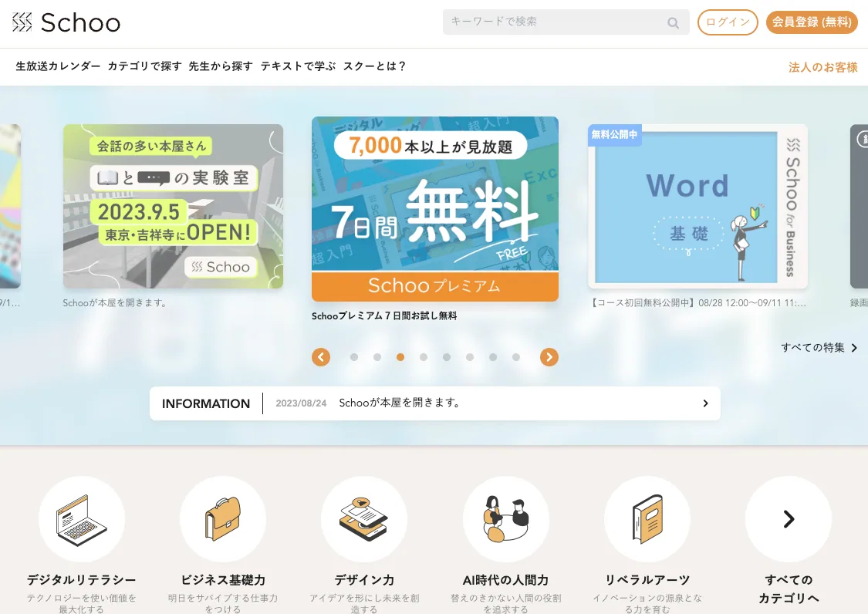This screenshot has width=868, height=614.
Task: Click the デザイン力 stacked papers icon
Action: [x=364, y=519]
